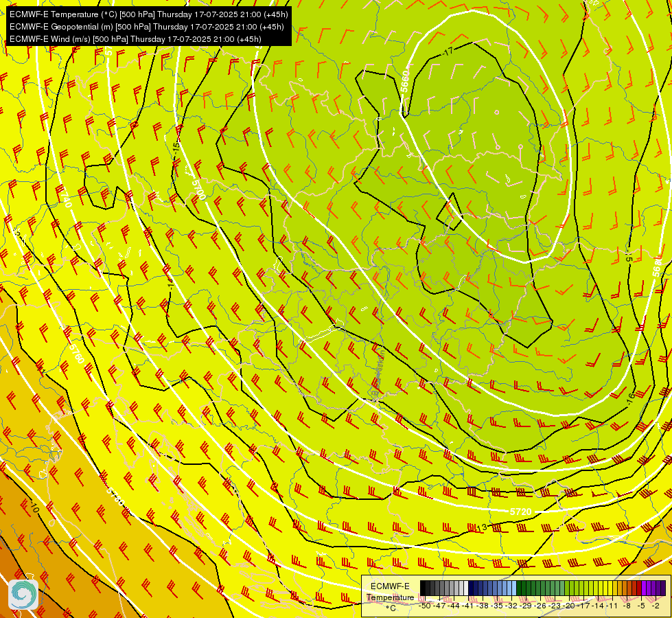Viewport: 672px width, 618px height.
Task: Click the -32 tick value in legend
Action: (x=511, y=606)
